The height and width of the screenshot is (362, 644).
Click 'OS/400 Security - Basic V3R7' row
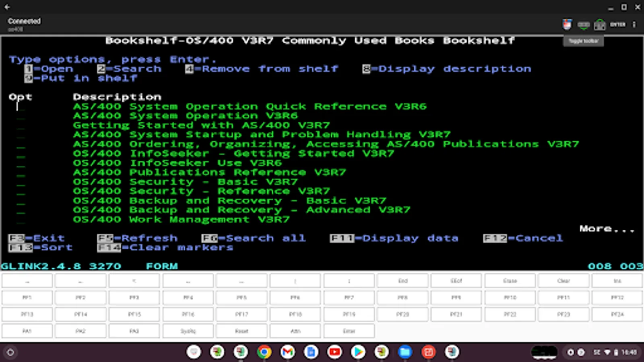(x=185, y=182)
